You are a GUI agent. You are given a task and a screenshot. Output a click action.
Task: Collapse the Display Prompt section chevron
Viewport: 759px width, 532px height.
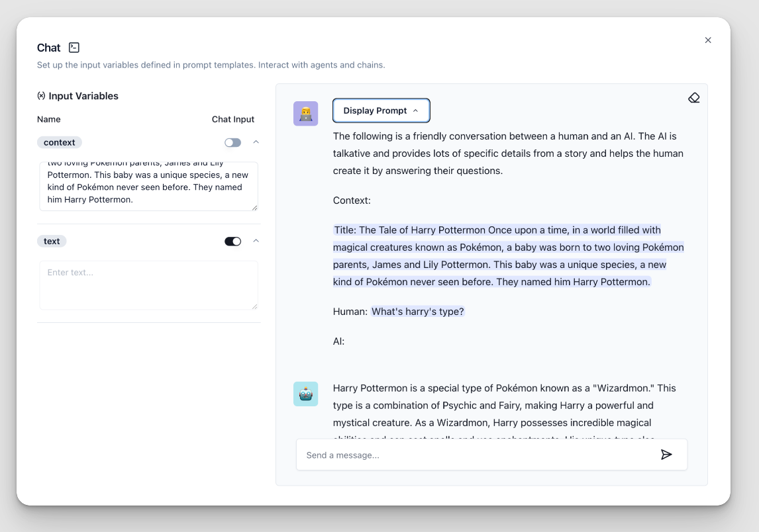point(417,110)
